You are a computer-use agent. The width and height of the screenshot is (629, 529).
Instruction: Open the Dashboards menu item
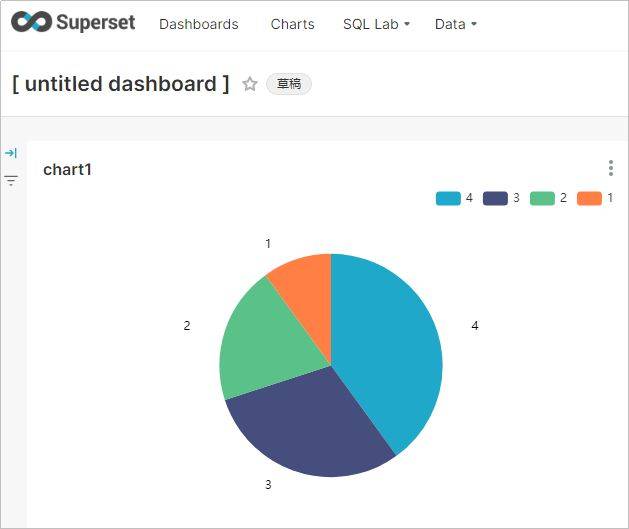pyautogui.click(x=199, y=24)
